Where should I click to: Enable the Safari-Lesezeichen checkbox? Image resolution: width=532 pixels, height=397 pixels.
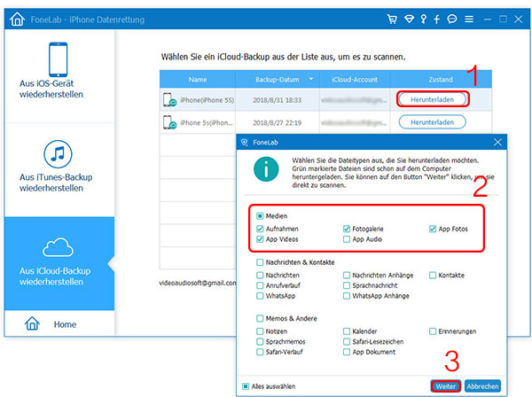tap(347, 341)
